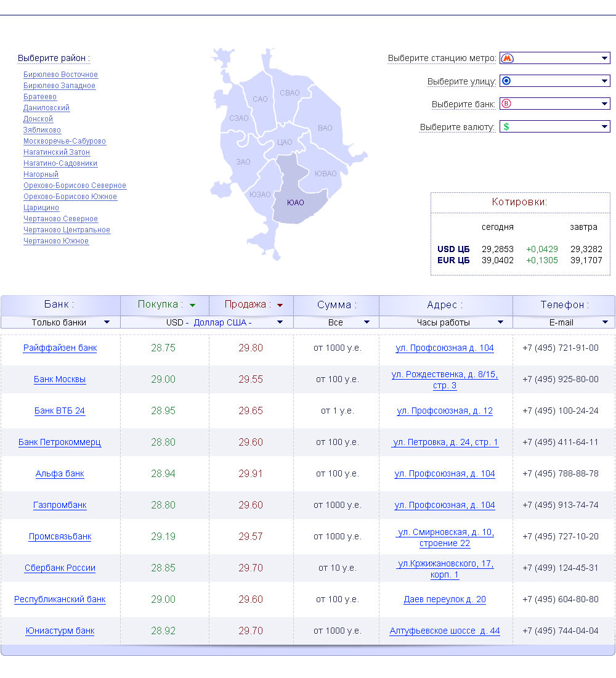Open the metro station dropdown
Image resolution: width=616 pixels, height=678 pixels.
pos(604,59)
